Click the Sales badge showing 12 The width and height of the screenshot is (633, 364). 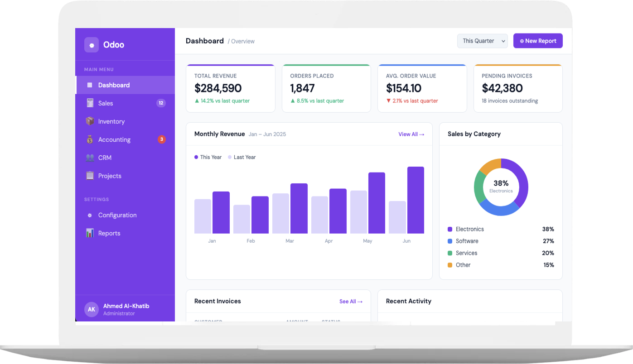161,103
